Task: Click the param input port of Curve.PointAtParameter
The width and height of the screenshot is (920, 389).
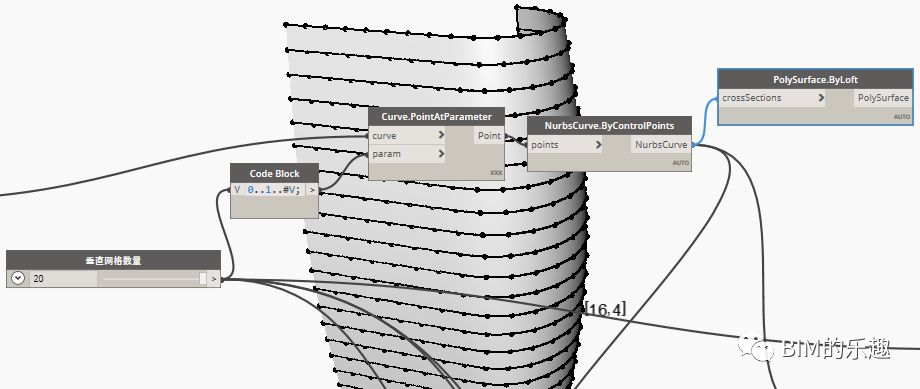Action: point(408,154)
